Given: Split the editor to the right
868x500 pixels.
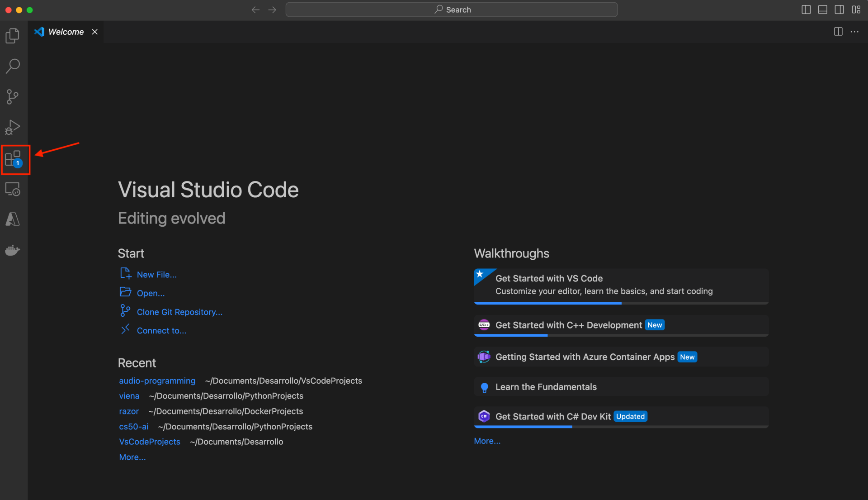Looking at the screenshot, I should point(838,32).
